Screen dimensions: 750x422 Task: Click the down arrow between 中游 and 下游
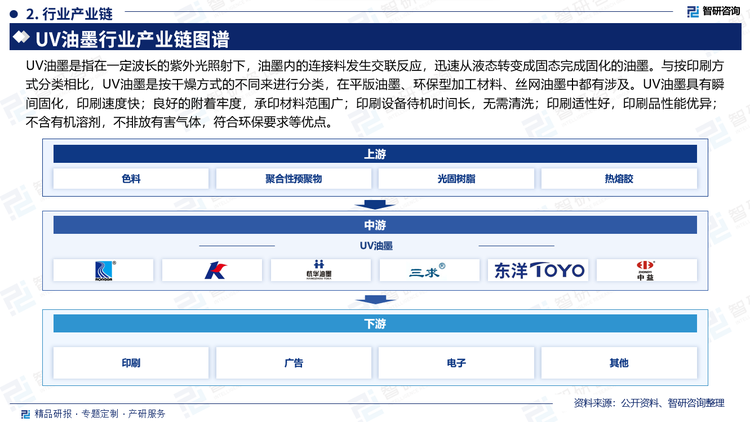(375, 300)
